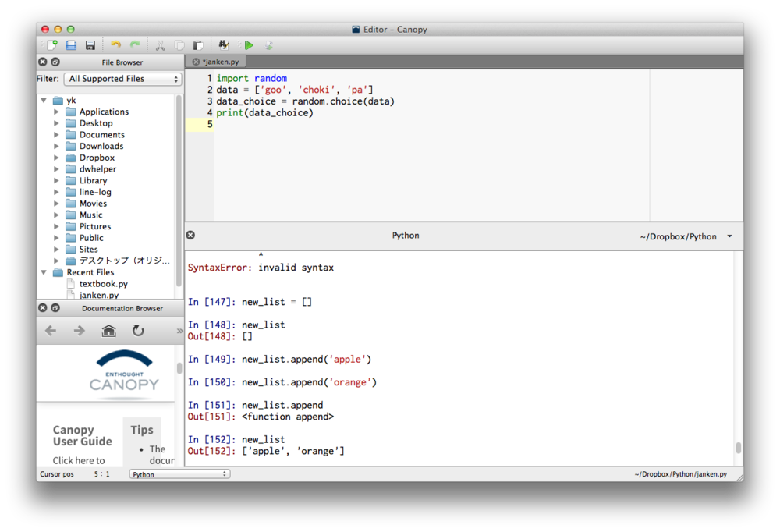The height and width of the screenshot is (532, 780).
Task: Detach the File Browser panel
Action: click(x=55, y=62)
